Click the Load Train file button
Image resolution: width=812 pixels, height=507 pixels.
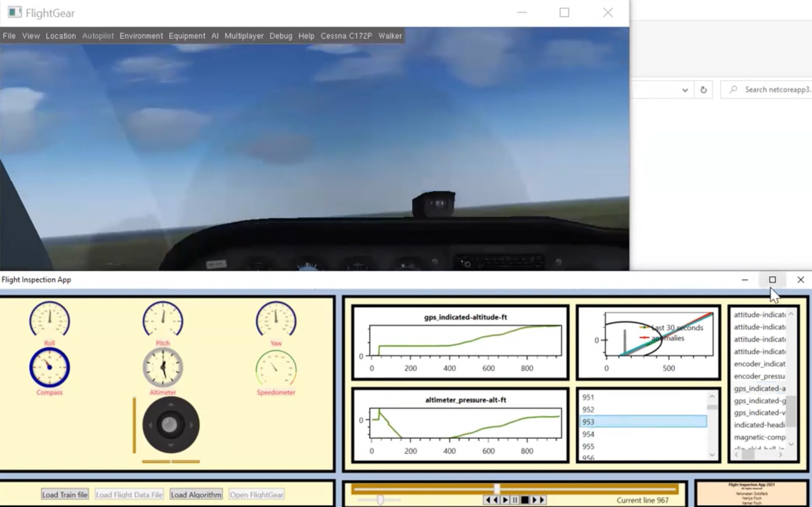tap(65, 495)
